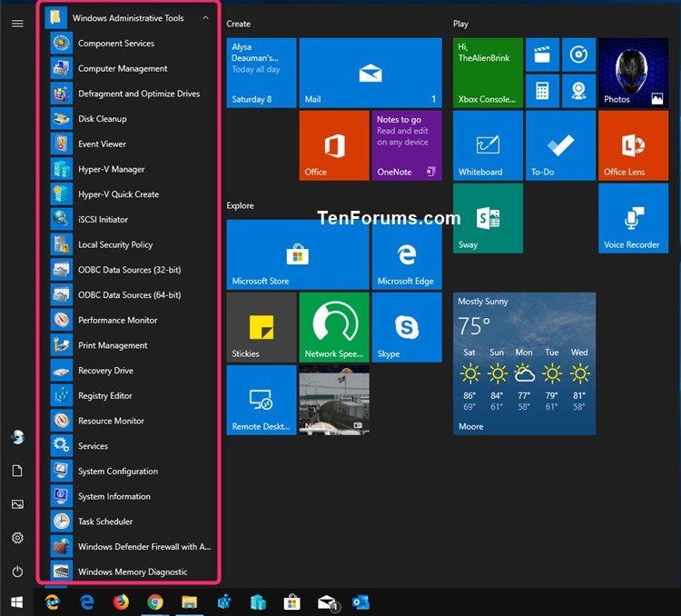
Task: Click the user account avatar in sidebar
Action: [x=17, y=437]
